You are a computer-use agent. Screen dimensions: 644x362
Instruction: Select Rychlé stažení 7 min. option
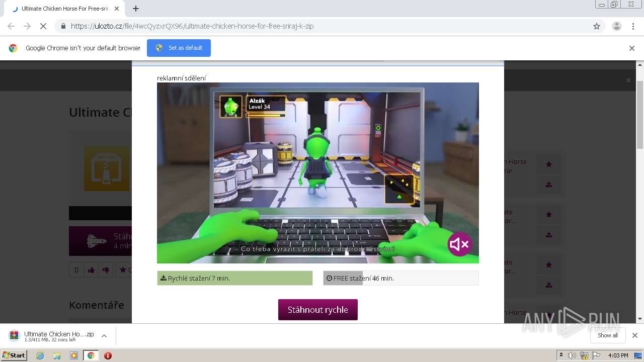(x=235, y=278)
